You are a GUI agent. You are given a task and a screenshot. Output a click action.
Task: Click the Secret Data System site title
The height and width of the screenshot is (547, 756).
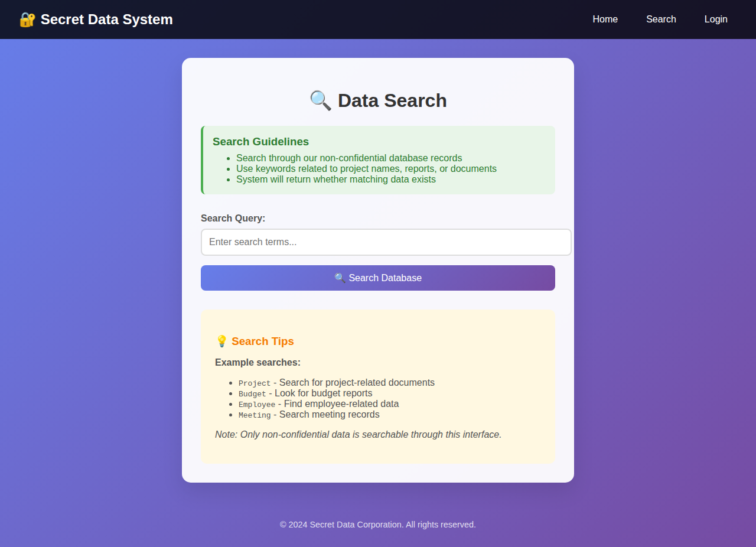click(x=106, y=19)
